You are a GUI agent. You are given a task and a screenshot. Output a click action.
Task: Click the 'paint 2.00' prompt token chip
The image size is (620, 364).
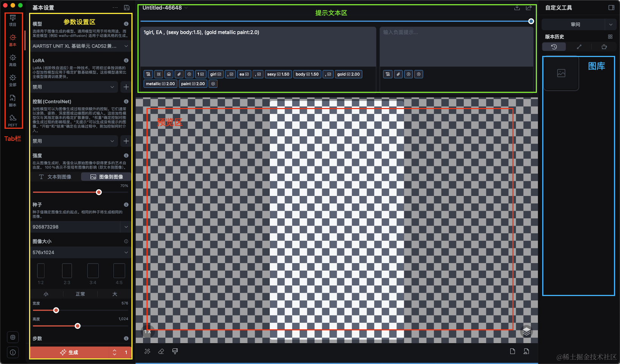click(193, 84)
